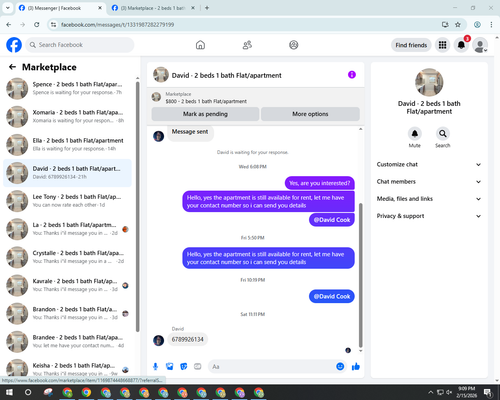Open Lee Tony conversation
This screenshot has width=500, height=400.
click(68, 201)
